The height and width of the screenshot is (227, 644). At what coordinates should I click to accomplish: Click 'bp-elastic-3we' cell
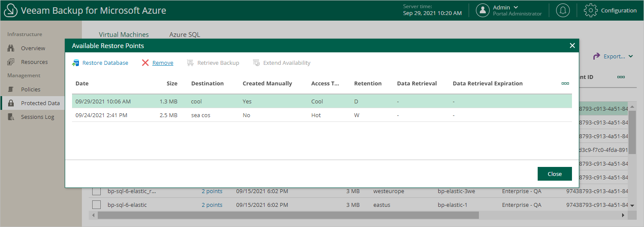click(456, 191)
